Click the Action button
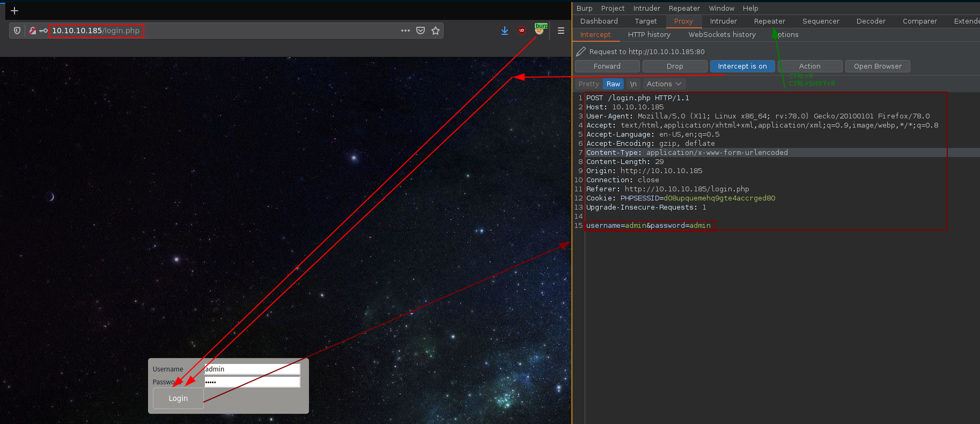 [810, 66]
